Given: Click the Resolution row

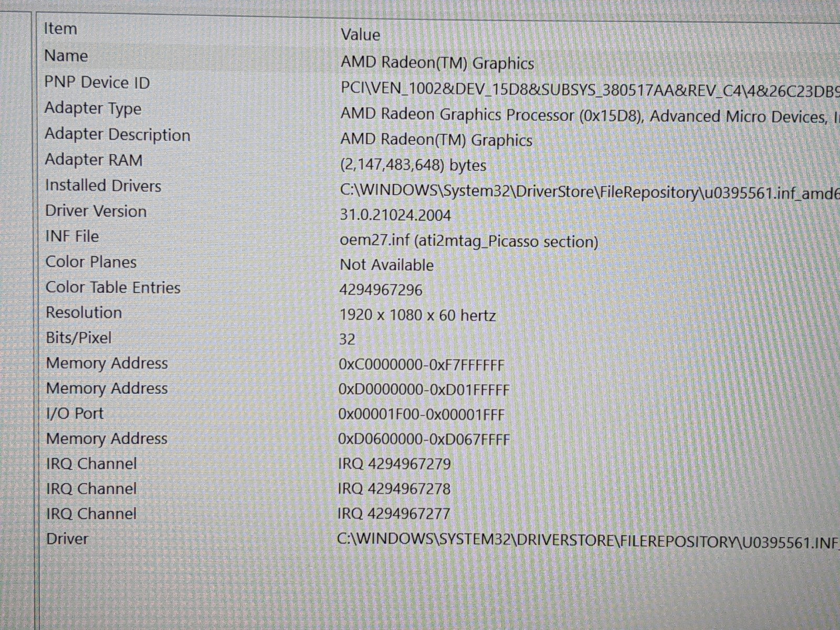Looking at the screenshot, I should (84, 312).
